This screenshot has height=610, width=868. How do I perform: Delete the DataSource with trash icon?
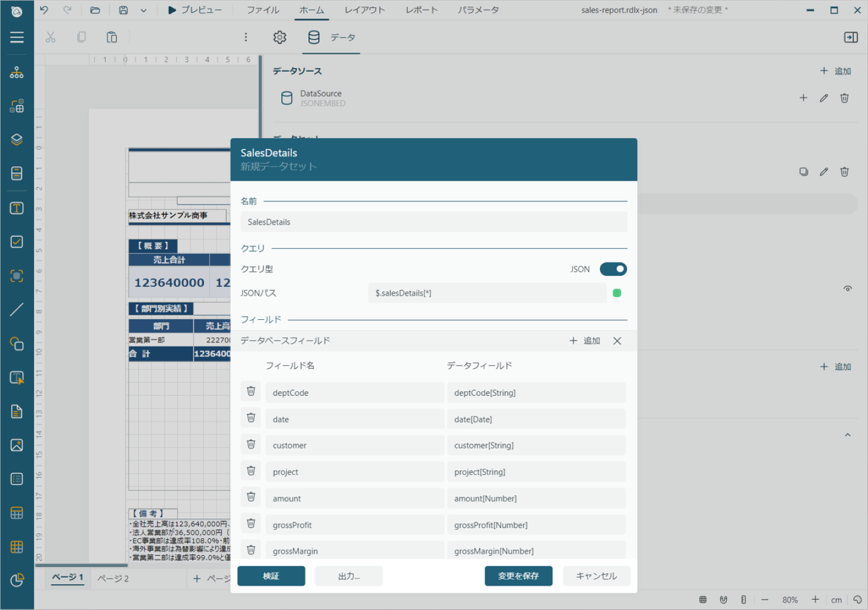tap(844, 98)
